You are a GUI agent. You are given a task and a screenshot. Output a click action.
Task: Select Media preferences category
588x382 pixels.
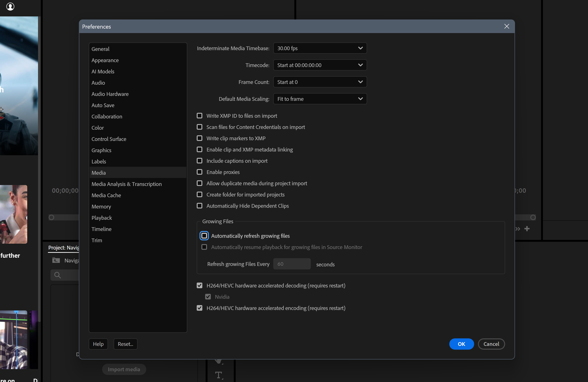(x=138, y=173)
